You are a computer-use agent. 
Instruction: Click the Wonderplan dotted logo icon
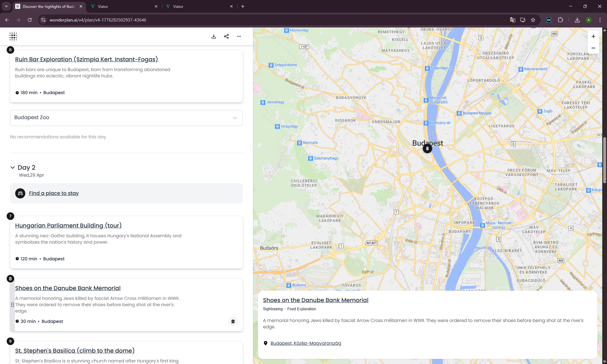point(13,36)
